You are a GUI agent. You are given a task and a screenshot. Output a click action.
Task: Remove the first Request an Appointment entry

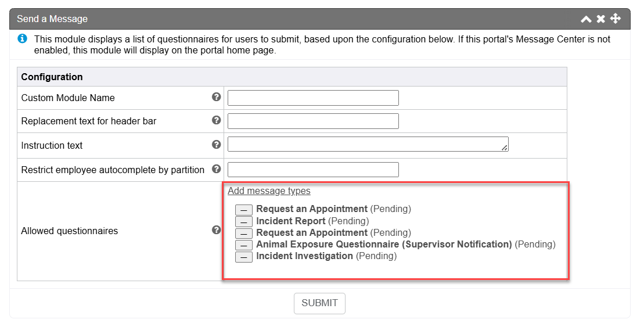[x=244, y=209]
